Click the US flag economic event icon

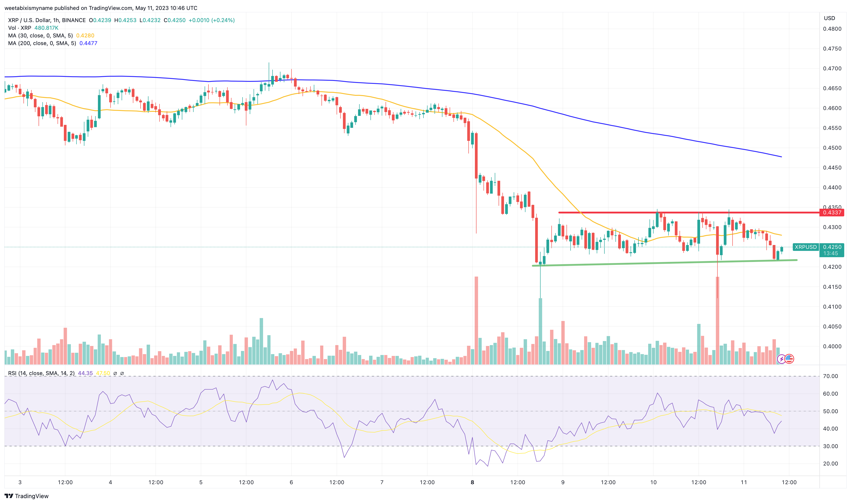(x=789, y=359)
